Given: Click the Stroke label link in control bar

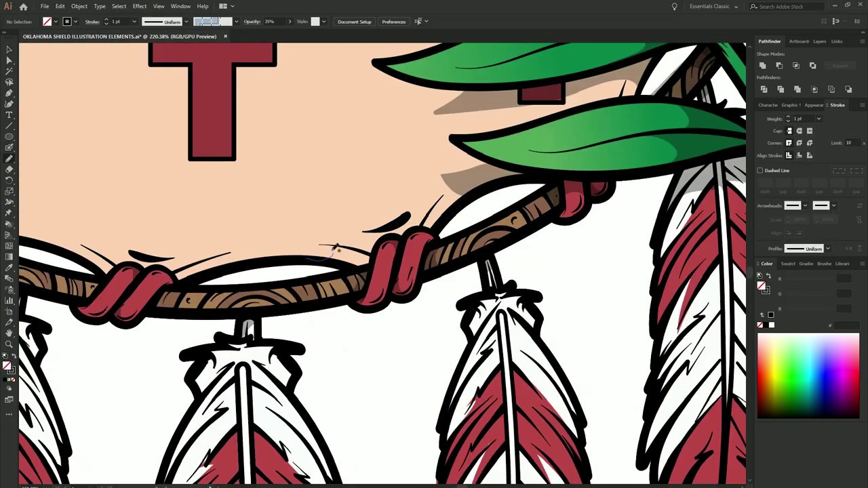Looking at the screenshot, I should pyautogui.click(x=92, y=22).
